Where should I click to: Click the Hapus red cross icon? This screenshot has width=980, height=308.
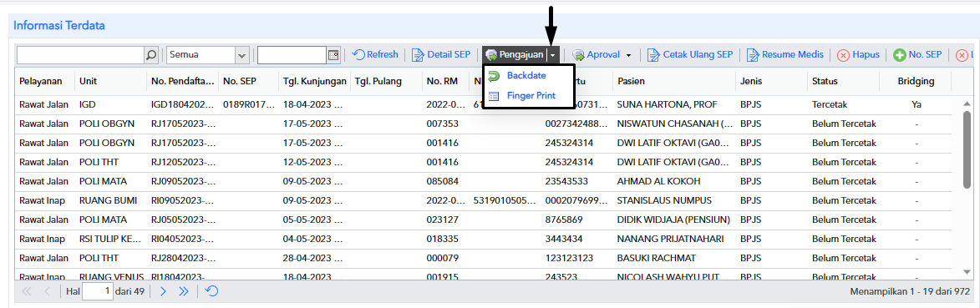[843, 55]
